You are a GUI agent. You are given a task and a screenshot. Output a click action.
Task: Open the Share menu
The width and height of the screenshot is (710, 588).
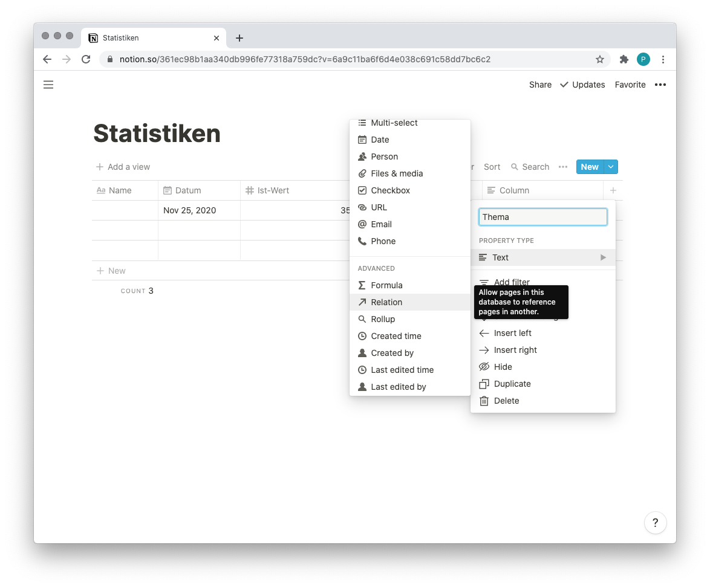click(540, 85)
